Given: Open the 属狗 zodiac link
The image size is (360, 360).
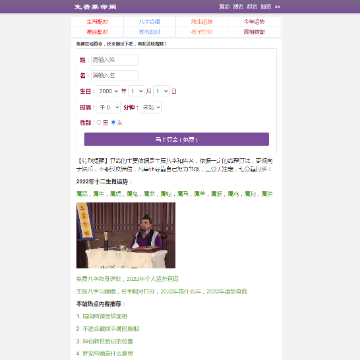Looking at the screenshot, I should [250, 194].
